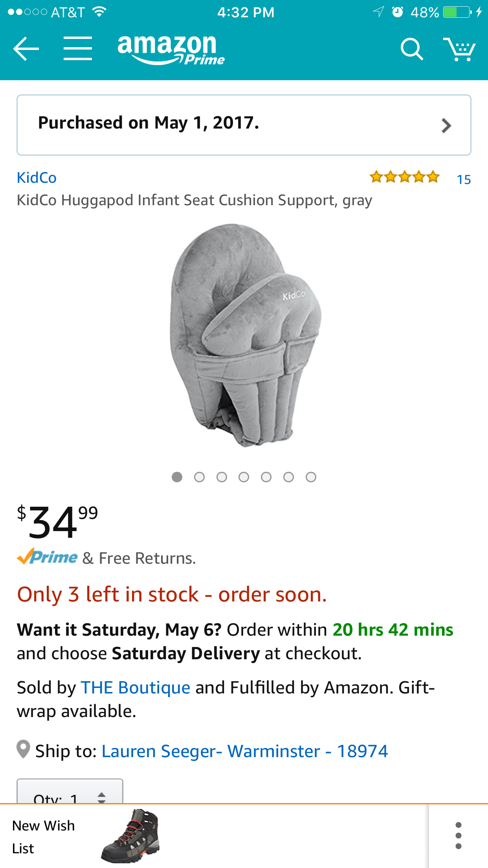Image resolution: width=488 pixels, height=868 pixels.
Task: Open the KidCo brand link
Action: 37,178
